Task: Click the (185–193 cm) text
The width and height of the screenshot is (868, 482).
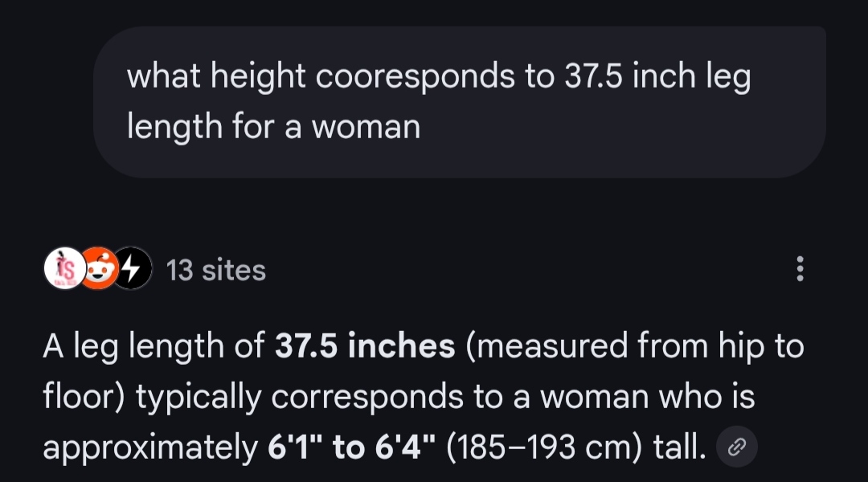Action: [x=542, y=449]
